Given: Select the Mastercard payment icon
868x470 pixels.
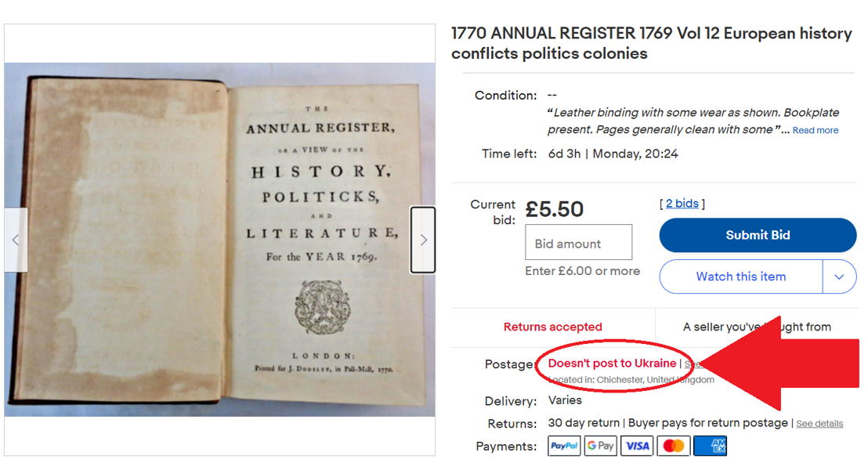Looking at the screenshot, I should pyautogui.click(x=673, y=446).
